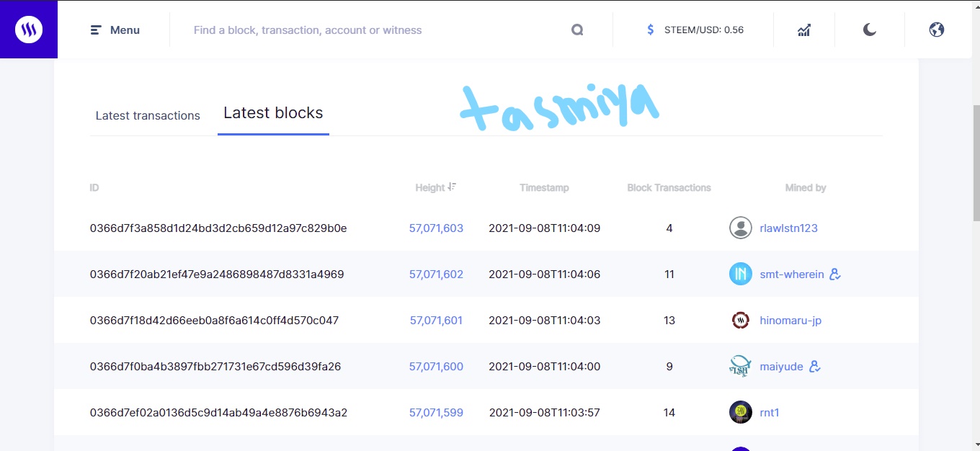
Task: Click timestamp 2021-09-08T11:04:09
Action: pyautogui.click(x=545, y=228)
